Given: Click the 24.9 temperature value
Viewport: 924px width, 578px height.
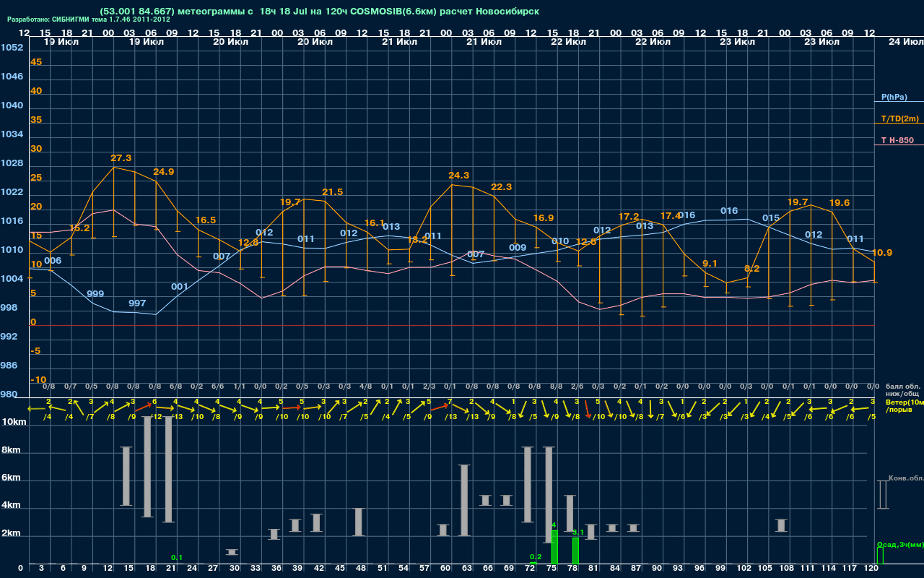Looking at the screenshot, I should (164, 171).
